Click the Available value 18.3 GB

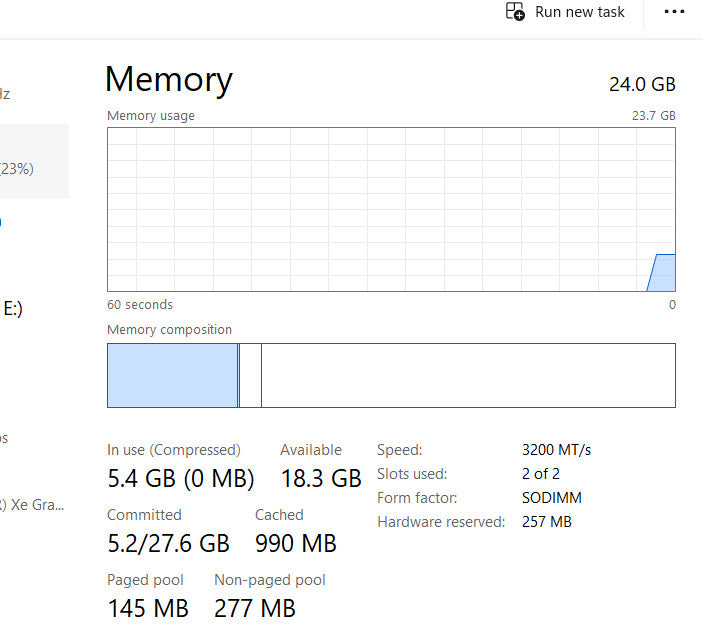320,478
